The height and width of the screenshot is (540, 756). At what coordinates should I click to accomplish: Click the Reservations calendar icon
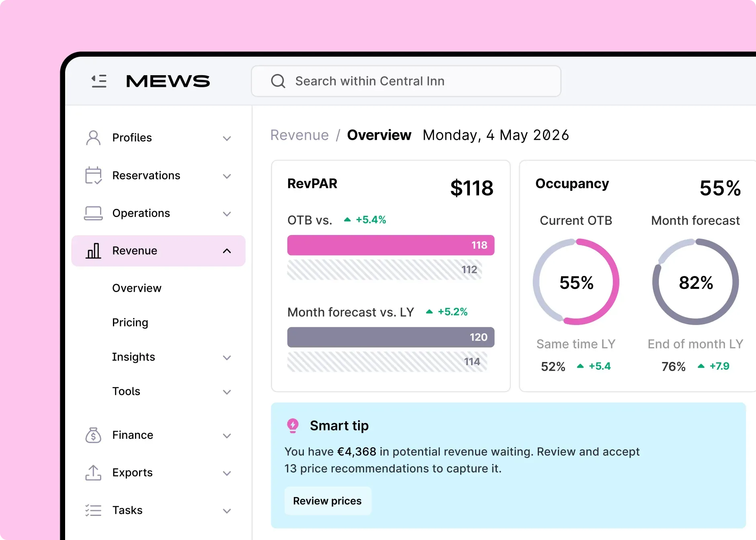[x=93, y=176]
